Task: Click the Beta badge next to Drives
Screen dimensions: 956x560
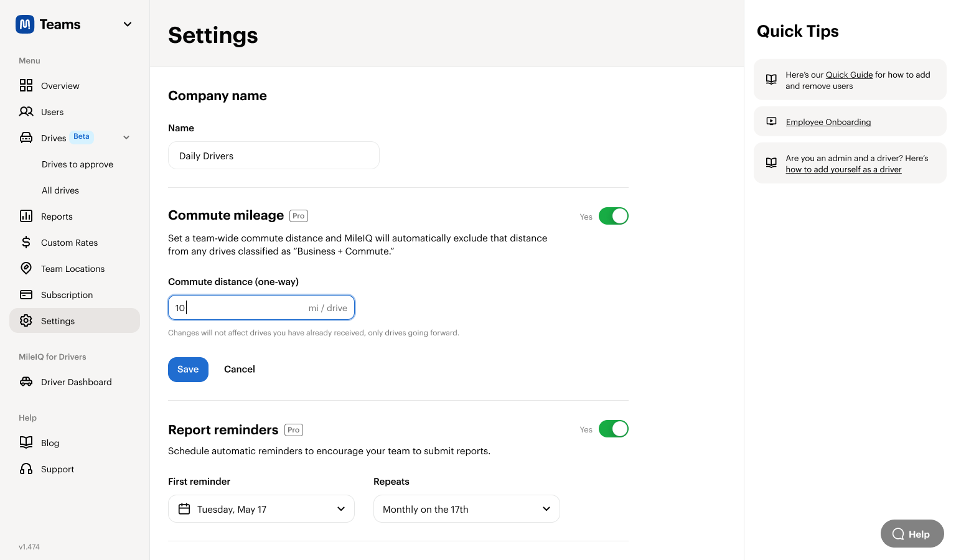Action: click(82, 137)
